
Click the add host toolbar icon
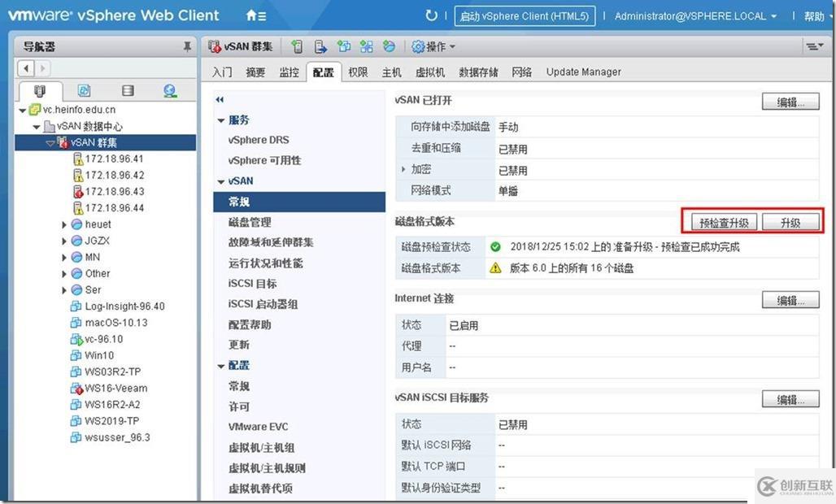pyautogui.click(x=298, y=47)
